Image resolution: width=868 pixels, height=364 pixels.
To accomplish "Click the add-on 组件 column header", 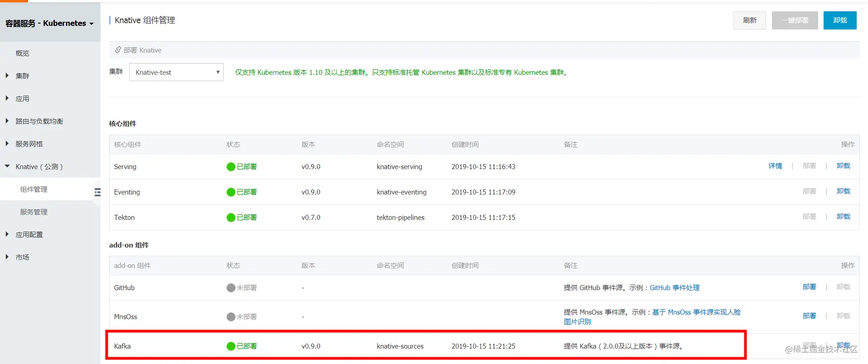I will point(132,266).
